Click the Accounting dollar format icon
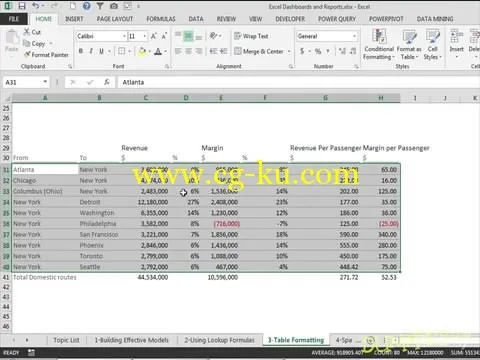The width and height of the screenshot is (480, 360). pos(302,51)
